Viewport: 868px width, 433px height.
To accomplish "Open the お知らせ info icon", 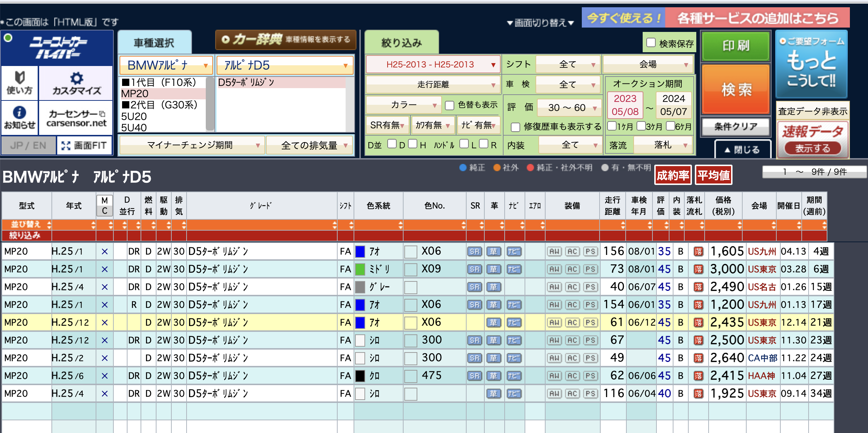I will [x=20, y=117].
